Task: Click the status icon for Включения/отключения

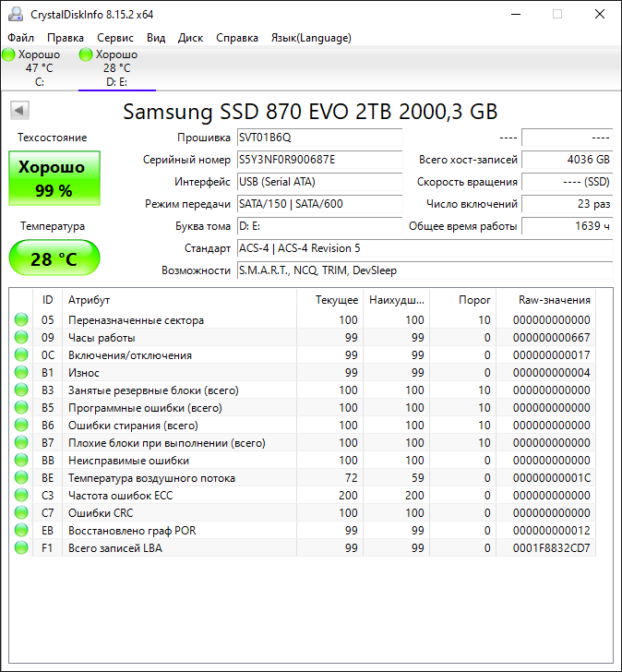Action: 21,354
